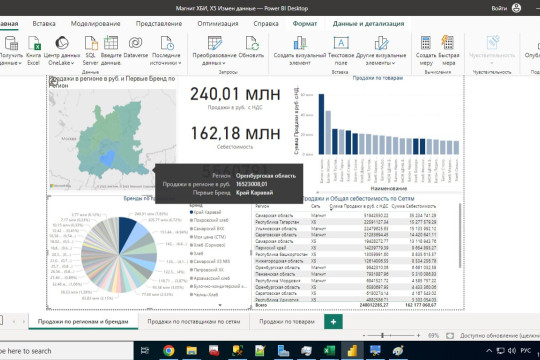This screenshot has width=540, height=360.
Task: Open Power BI from the taskbar
Action: point(352,351)
